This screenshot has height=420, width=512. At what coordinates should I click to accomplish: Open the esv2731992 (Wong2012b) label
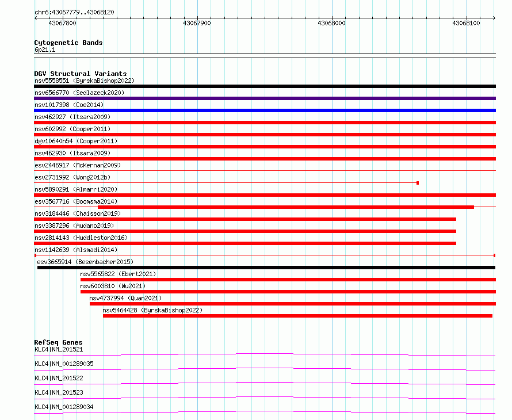click(72, 177)
